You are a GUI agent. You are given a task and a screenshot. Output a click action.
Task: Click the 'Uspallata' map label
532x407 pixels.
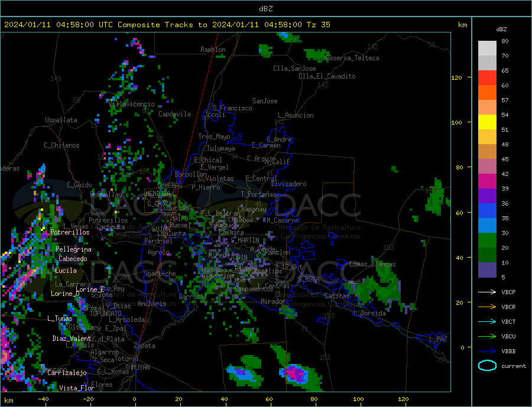coord(61,120)
